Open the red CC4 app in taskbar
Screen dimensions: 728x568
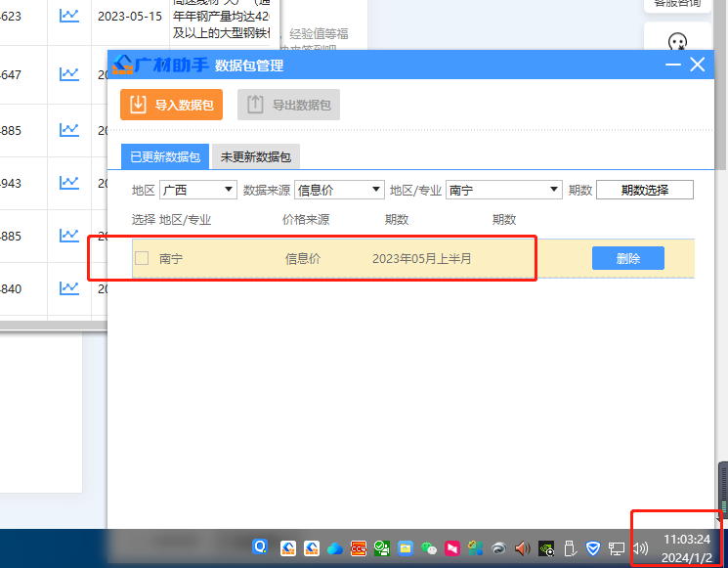(359, 548)
